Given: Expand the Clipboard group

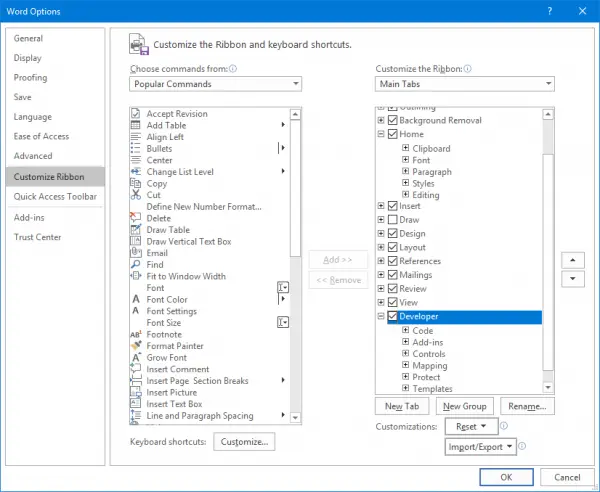Looking at the screenshot, I should click(406, 148).
